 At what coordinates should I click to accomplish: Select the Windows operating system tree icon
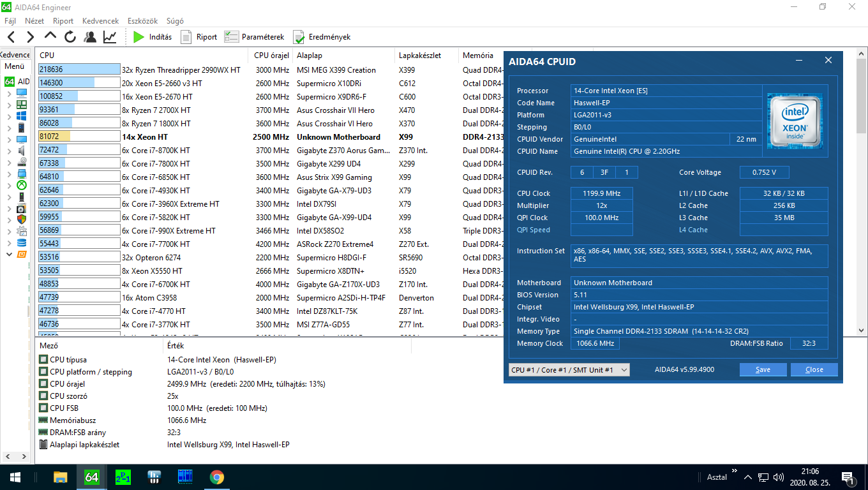point(22,116)
